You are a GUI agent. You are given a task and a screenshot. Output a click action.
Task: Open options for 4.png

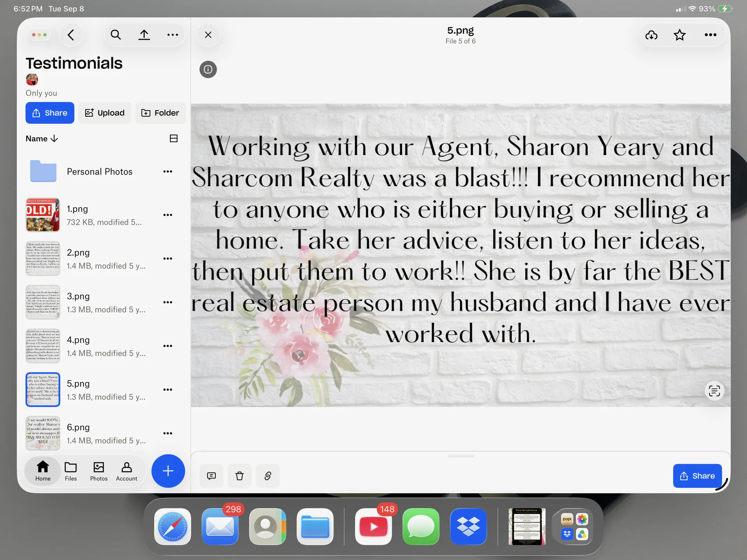click(x=168, y=346)
